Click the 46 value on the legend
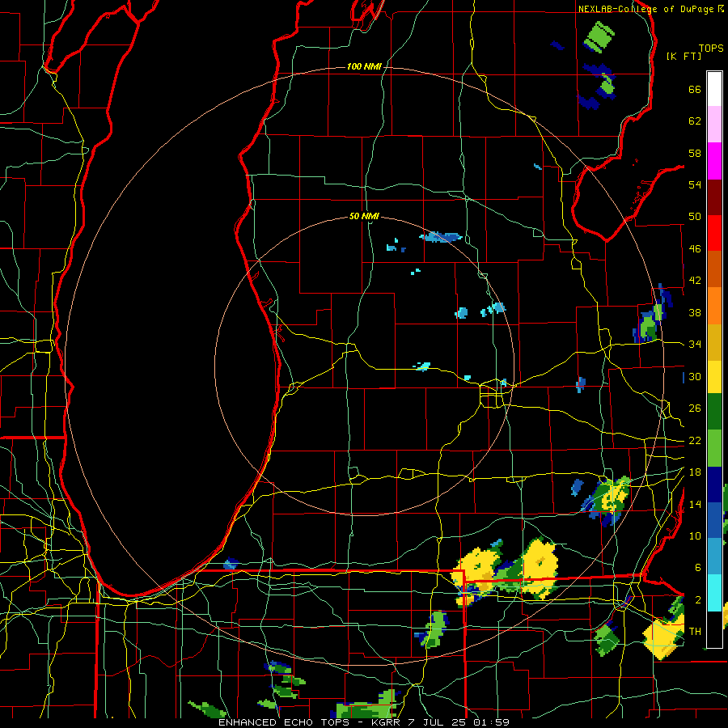The image size is (728, 728). coord(695,249)
